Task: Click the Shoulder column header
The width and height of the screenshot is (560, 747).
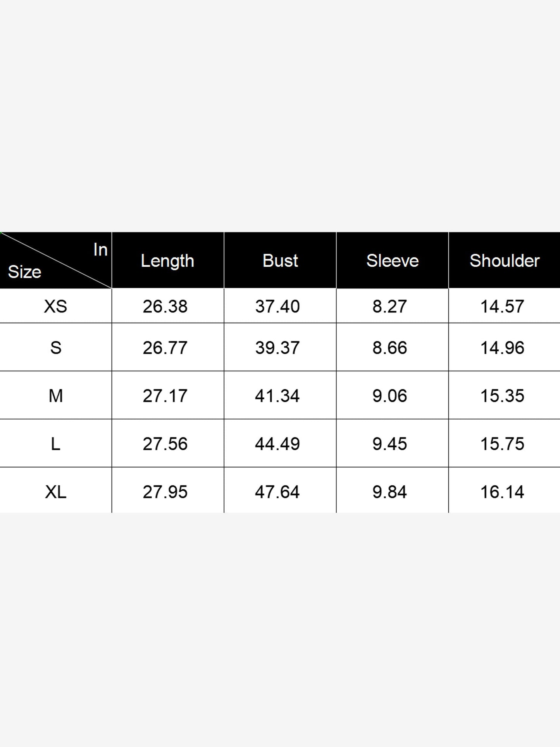Action: (505, 261)
